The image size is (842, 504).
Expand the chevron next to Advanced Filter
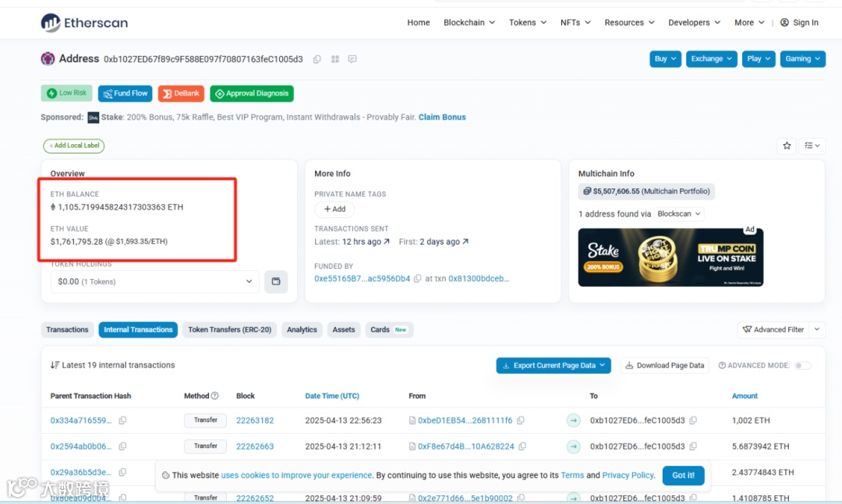point(817,330)
